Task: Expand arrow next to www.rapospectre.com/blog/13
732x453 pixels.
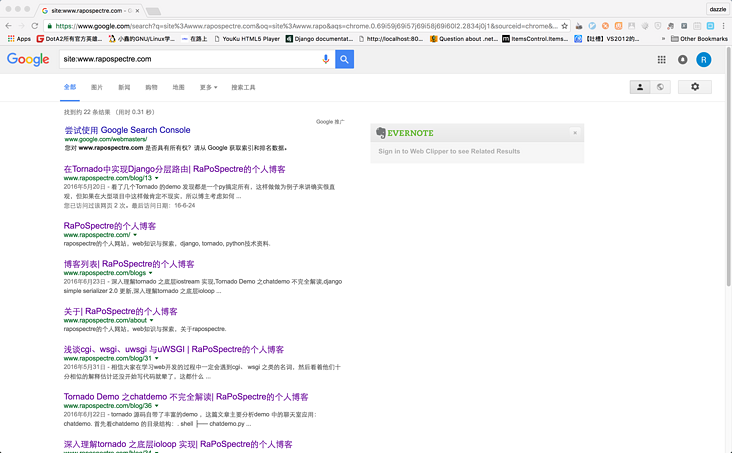Action: click(157, 178)
